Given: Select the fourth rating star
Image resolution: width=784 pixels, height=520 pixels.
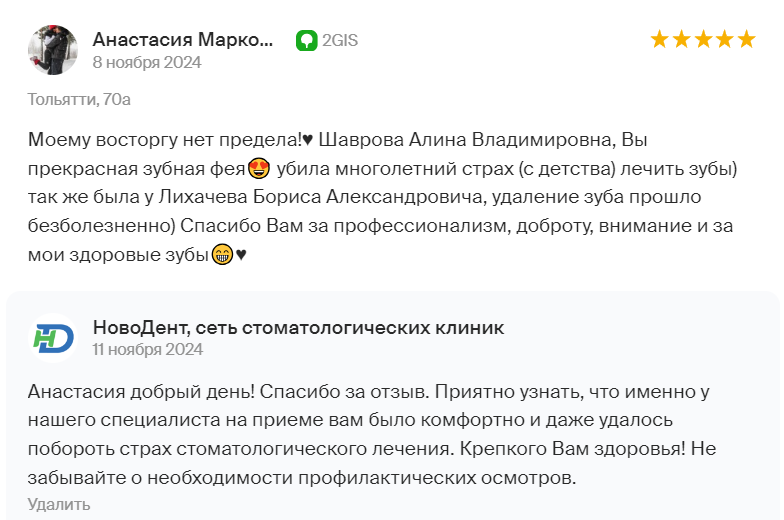Looking at the screenshot, I should pos(724,39).
